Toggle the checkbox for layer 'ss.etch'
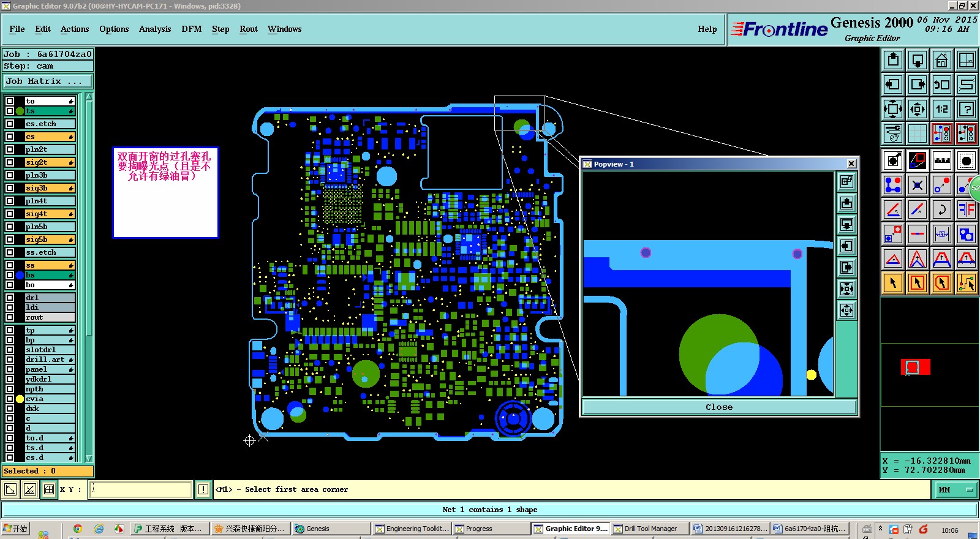 tap(10, 252)
